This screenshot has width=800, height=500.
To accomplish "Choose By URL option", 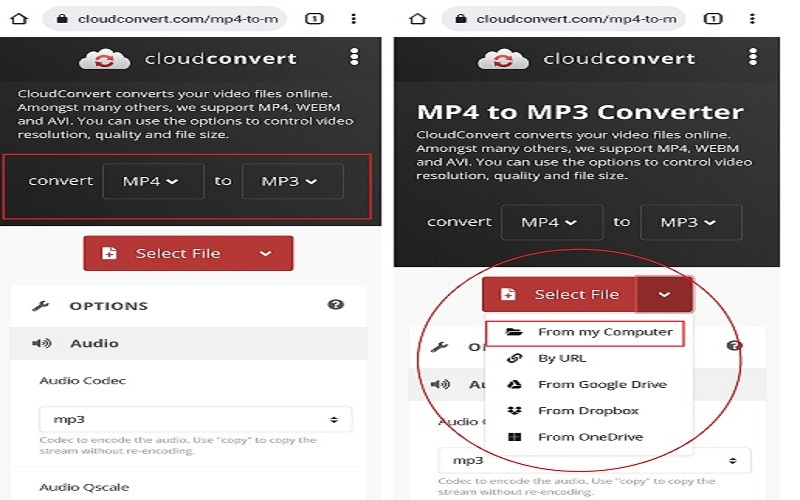I will click(589, 358).
